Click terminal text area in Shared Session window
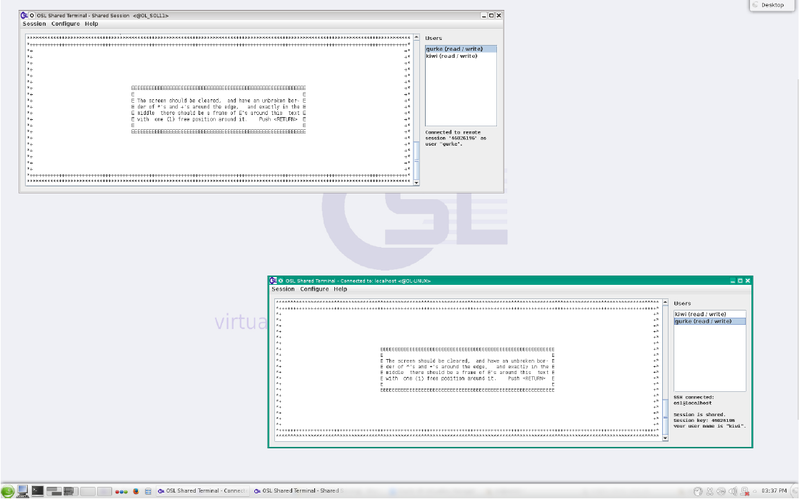The image size is (800, 499). point(219,110)
